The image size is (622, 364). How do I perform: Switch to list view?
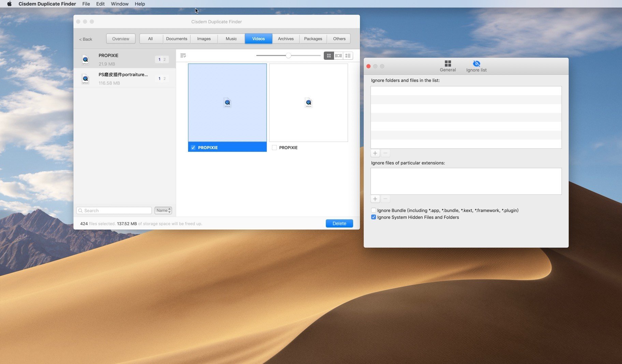(x=348, y=56)
